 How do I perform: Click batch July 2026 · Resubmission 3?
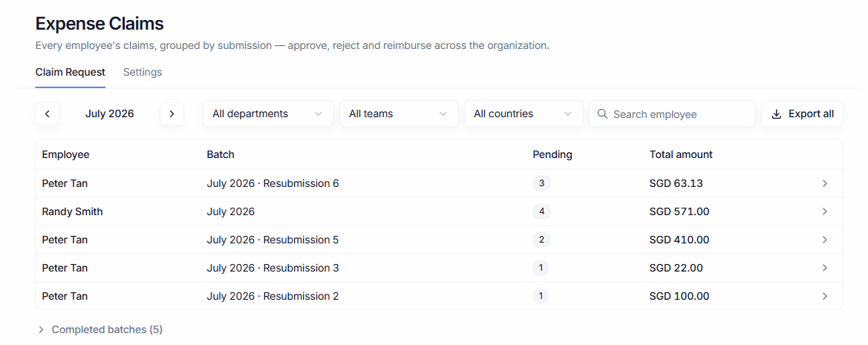pos(273,268)
